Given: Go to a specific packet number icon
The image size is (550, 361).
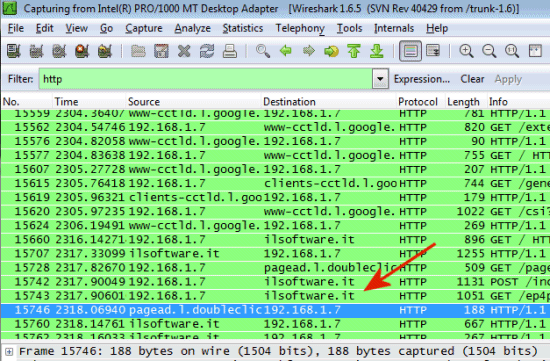Looking at the screenshot, I should point(331,51).
